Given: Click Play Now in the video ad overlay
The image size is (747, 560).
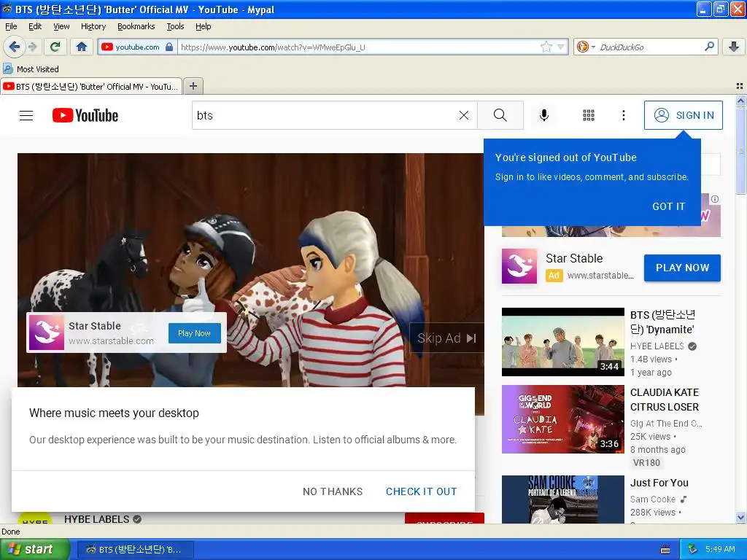Looking at the screenshot, I should pos(194,333).
